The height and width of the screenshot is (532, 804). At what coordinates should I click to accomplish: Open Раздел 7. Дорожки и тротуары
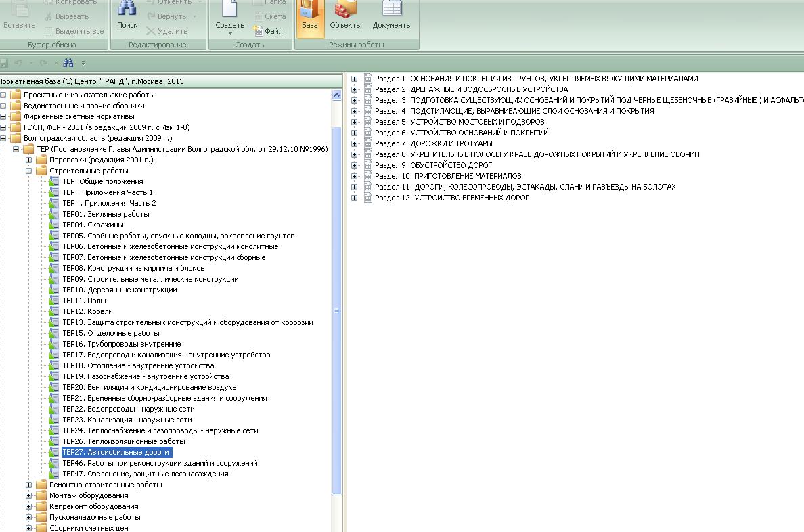coord(433,143)
